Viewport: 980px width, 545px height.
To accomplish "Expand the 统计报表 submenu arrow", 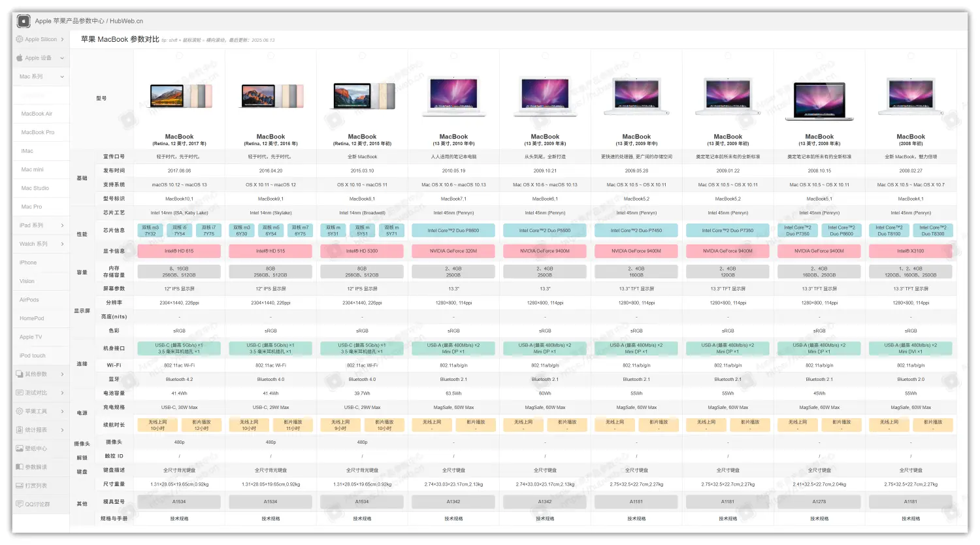I will [x=62, y=430].
